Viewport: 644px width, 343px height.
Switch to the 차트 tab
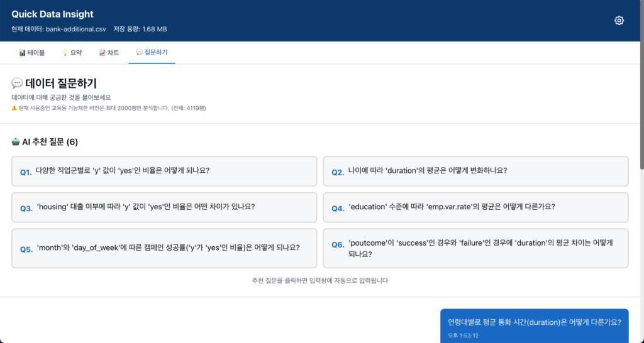point(109,53)
